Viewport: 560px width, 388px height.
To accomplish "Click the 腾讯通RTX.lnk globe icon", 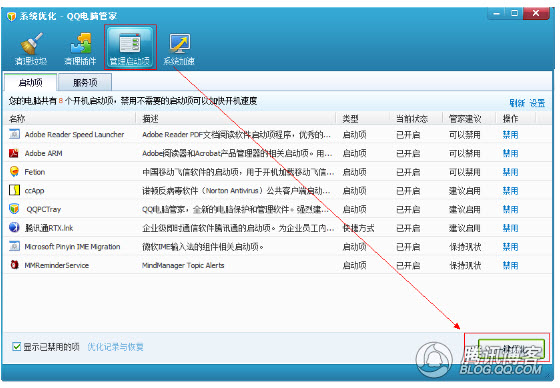I will click(x=14, y=228).
